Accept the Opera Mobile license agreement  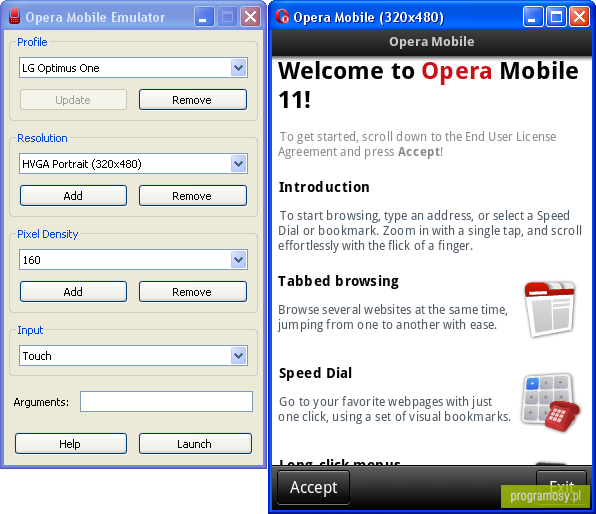[314, 487]
